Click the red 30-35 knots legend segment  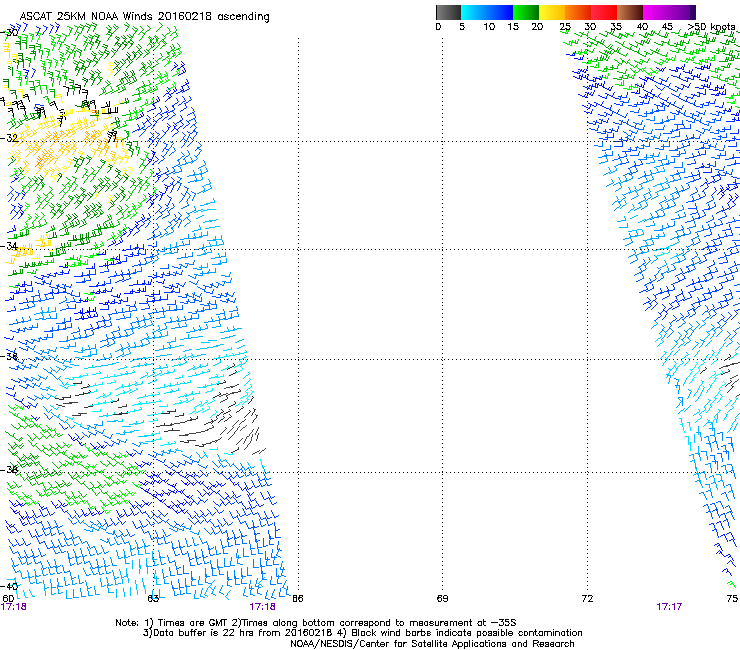(x=604, y=12)
